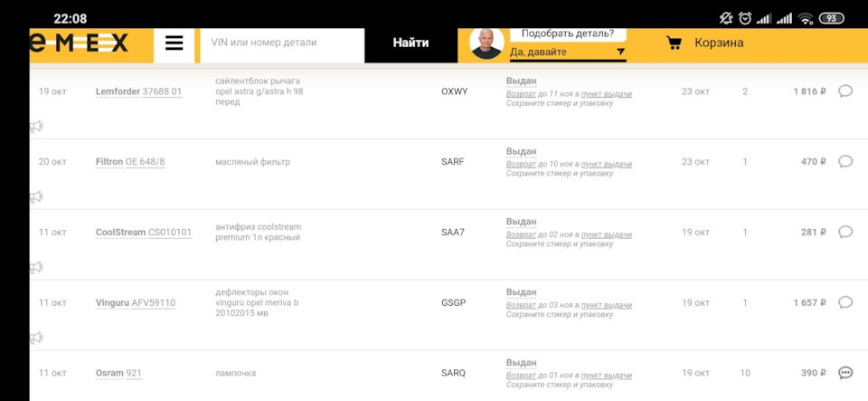Click megaphone icon under the Lemforder row
Image resolution: width=868 pixels, height=401 pixels.
pos(36,127)
